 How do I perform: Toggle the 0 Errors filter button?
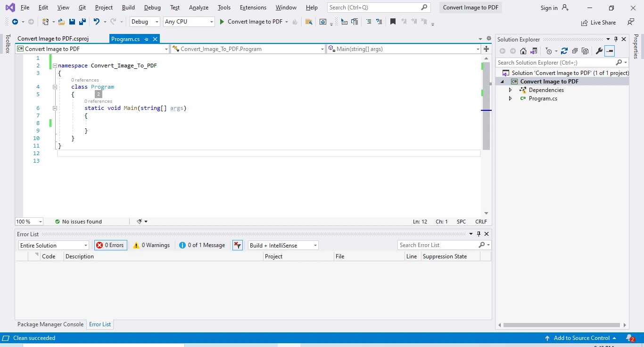click(111, 245)
